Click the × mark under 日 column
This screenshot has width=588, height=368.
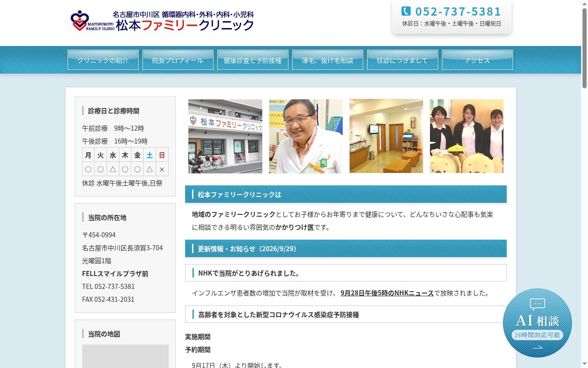162,169
